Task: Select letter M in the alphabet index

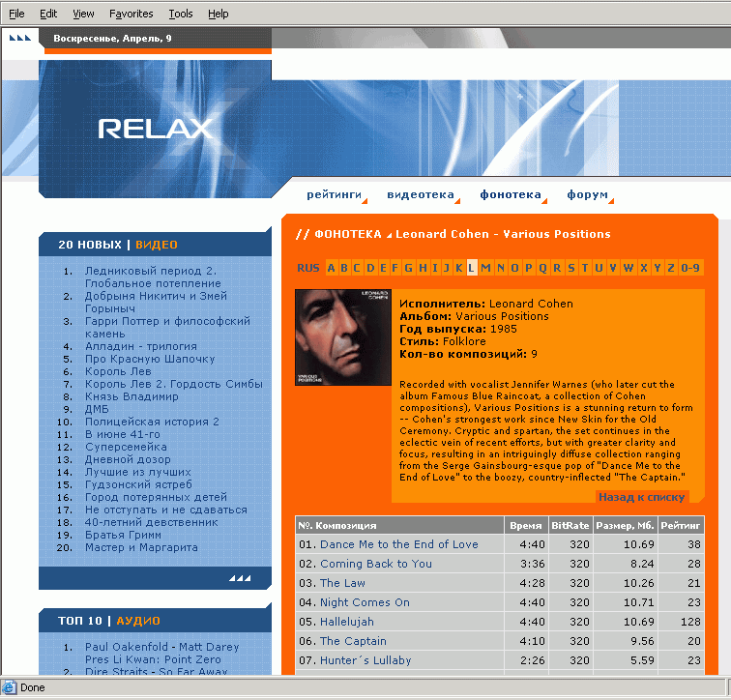Action: click(486, 268)
